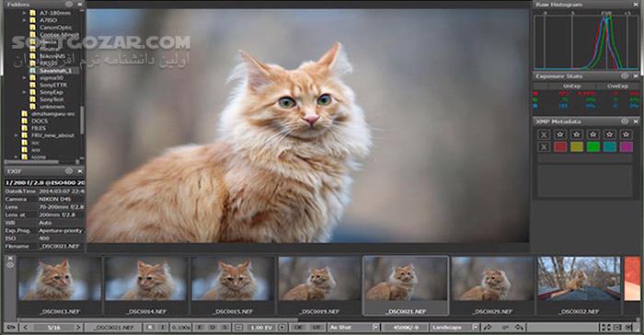This screenshot has width=644, height=335.
Task: Toggle UE underexposure highlighting
Action: tap(316, 328)
